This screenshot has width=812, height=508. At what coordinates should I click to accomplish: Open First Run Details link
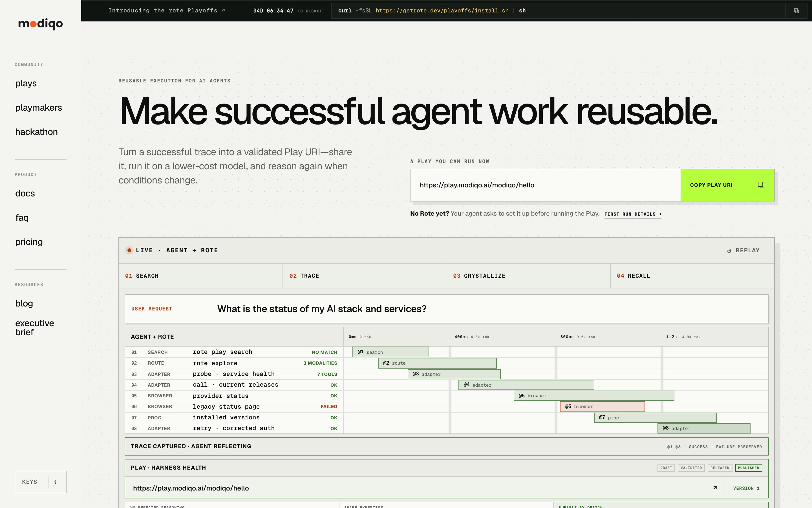[x=633, y=214]
